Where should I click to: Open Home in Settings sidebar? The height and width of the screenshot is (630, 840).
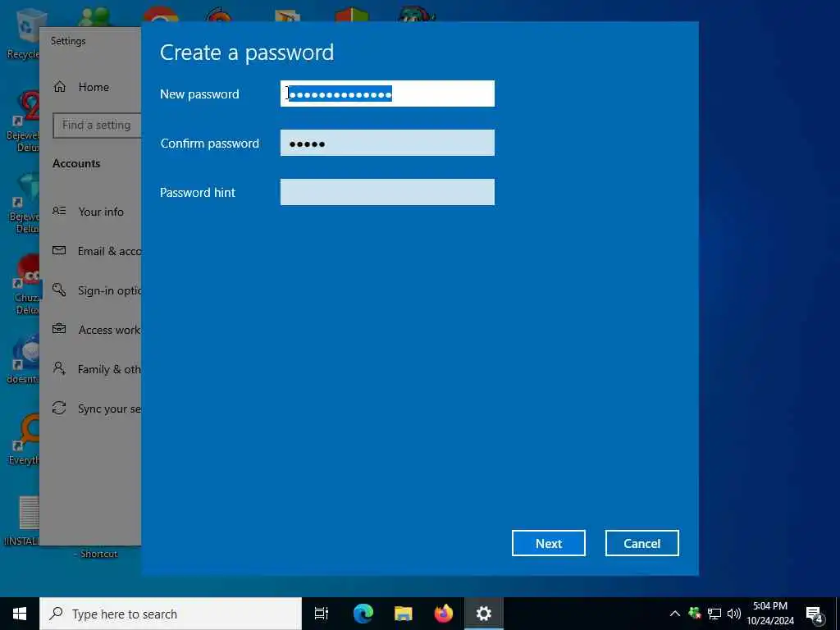point(94,87)
